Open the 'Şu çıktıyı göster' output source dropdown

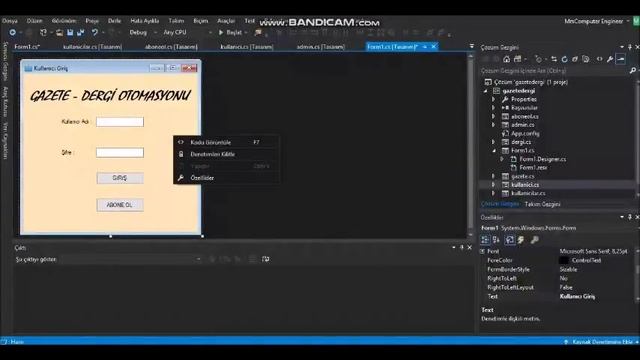click(131, 259)
